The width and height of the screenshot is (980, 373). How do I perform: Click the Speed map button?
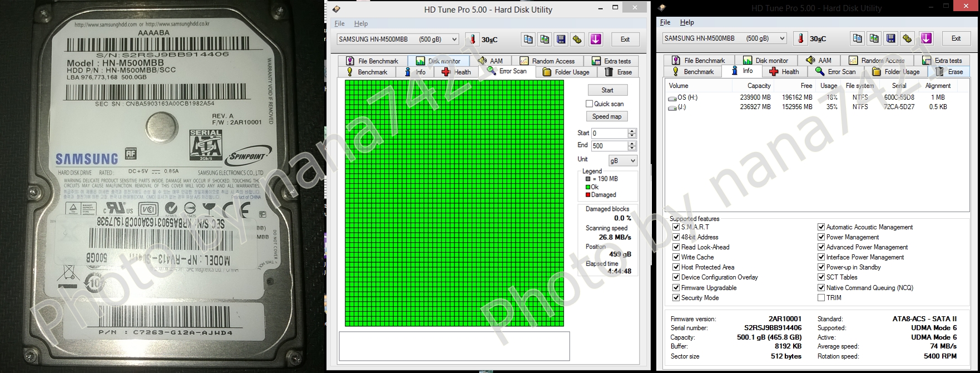[607, 116]
